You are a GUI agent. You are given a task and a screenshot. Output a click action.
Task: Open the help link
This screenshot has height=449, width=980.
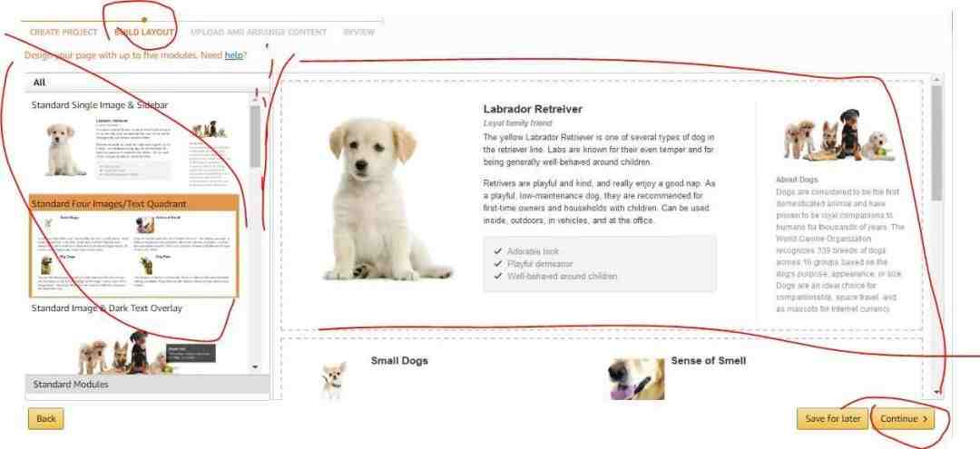coord(234,55)
